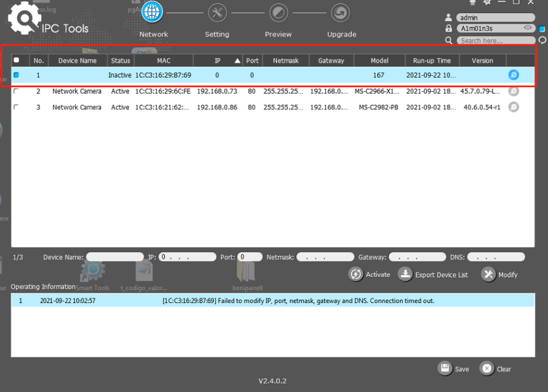Image resolution: width=548 pixels, height=392 pixels.
Task: Click the MAC column header
Action: pos(164,61)
